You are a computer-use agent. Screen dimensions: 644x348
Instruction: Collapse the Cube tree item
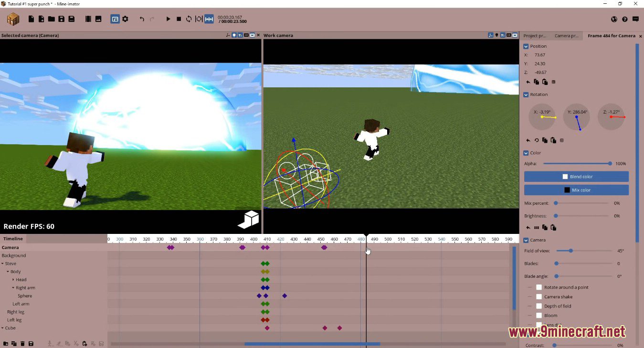click(x=2, y=328)
